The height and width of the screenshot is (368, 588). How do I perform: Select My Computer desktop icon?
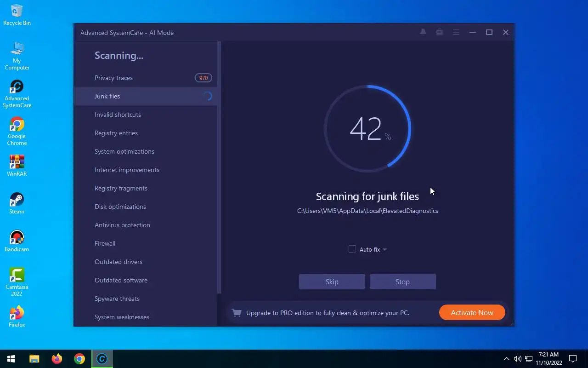17,56
